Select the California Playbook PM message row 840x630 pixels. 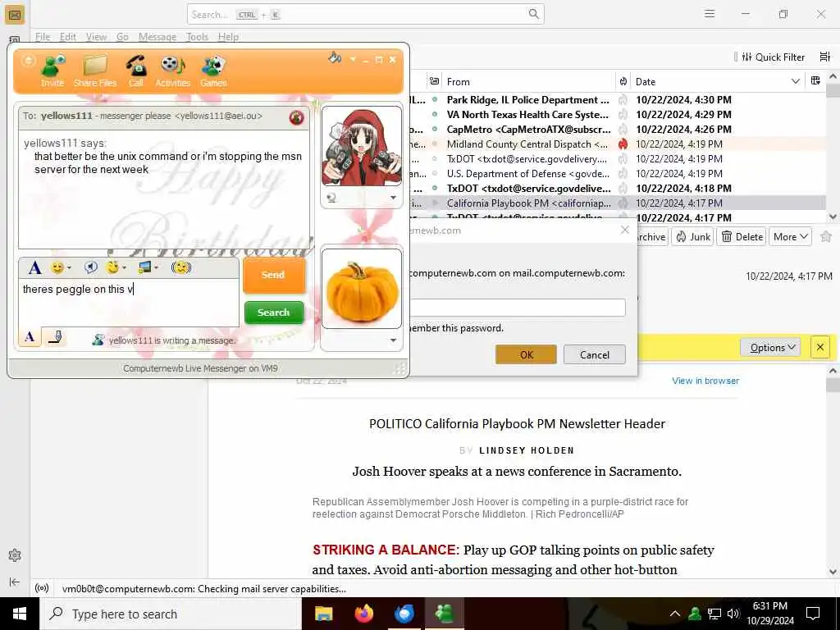coord(616,203)
